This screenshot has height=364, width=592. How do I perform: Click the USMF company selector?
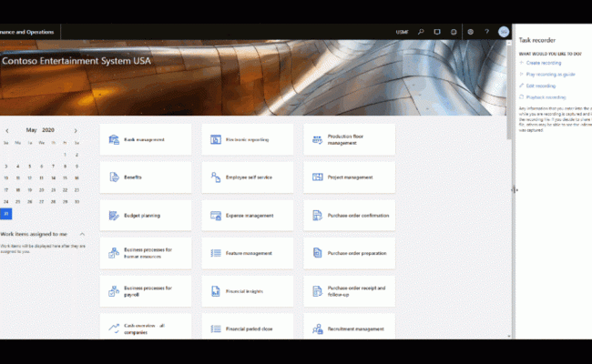tap(402, 32)
